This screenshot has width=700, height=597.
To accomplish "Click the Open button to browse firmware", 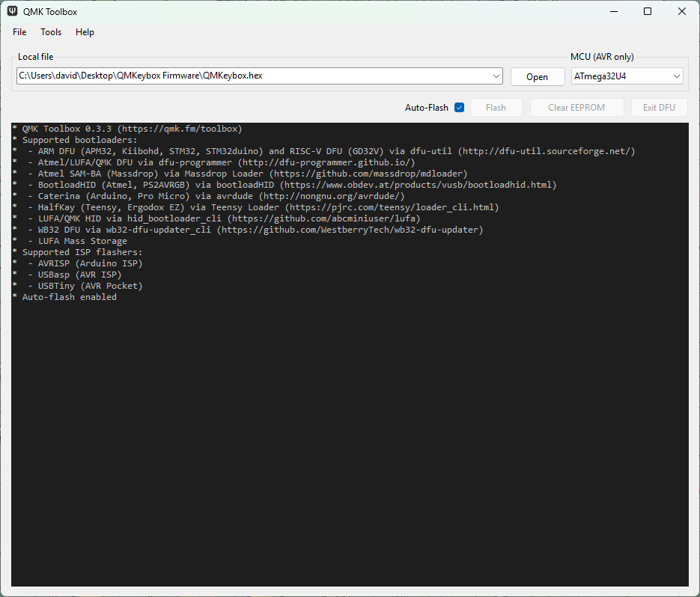I will click(538, 77).
